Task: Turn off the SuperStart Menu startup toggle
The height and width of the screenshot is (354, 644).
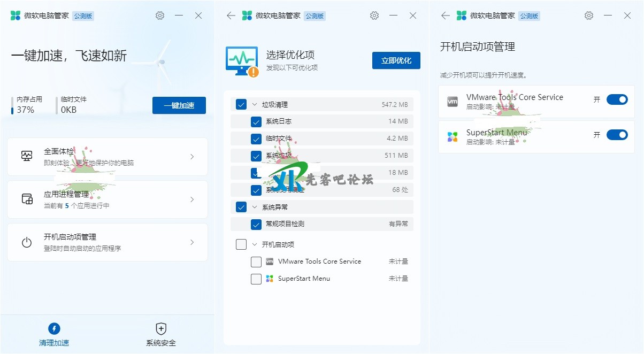Action: click(x=617, y=135)
